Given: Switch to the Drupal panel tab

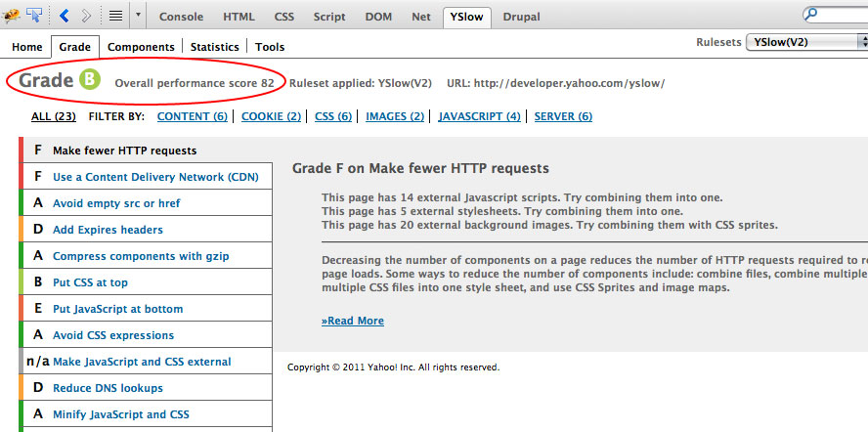Looking at the screenshot, I should 521,17.
